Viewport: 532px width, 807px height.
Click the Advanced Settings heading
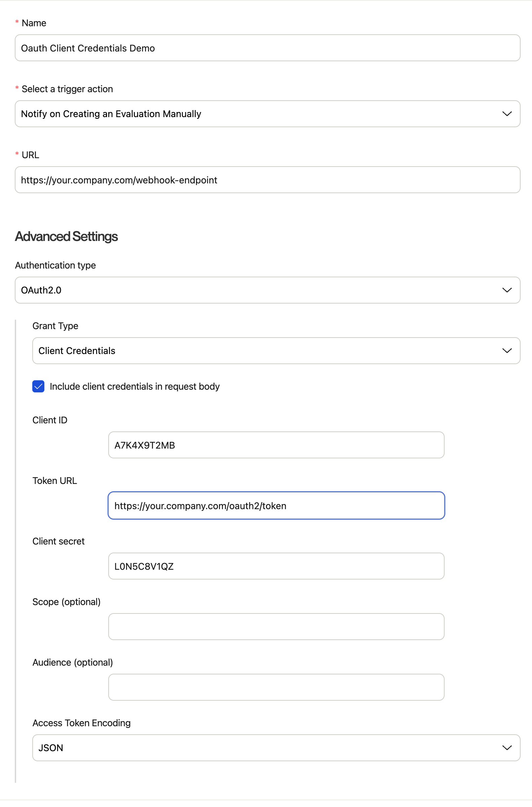[67, 237]
